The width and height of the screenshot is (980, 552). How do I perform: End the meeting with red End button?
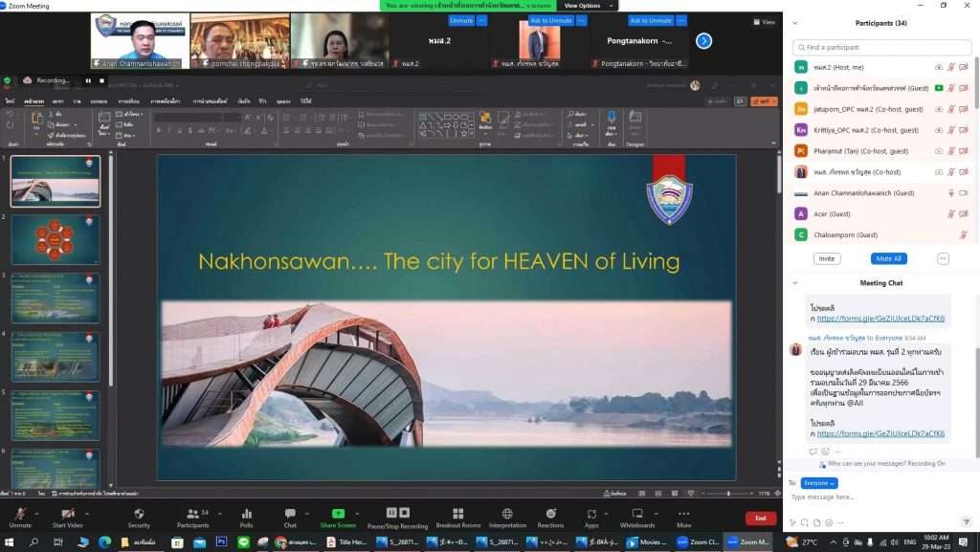point(761,519)
